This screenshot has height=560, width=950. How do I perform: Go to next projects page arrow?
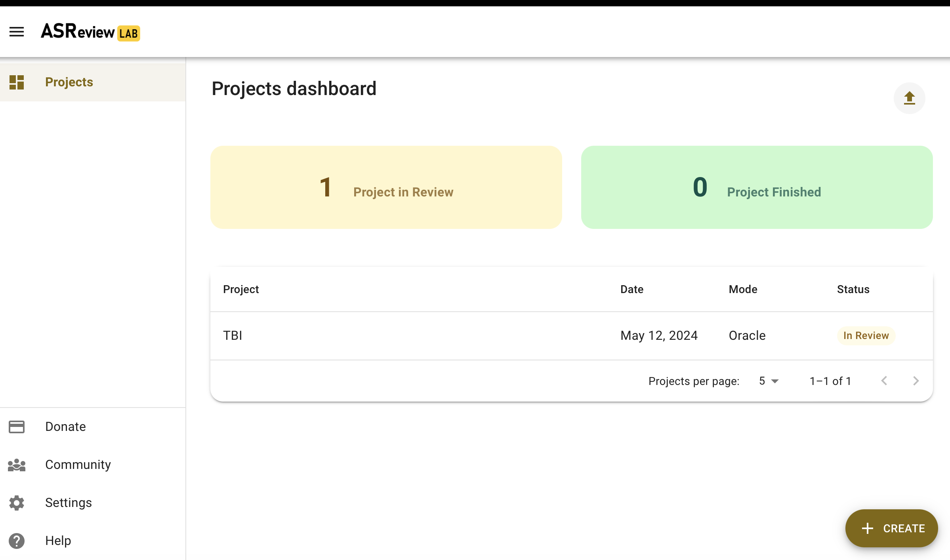[x=916, y=381]
